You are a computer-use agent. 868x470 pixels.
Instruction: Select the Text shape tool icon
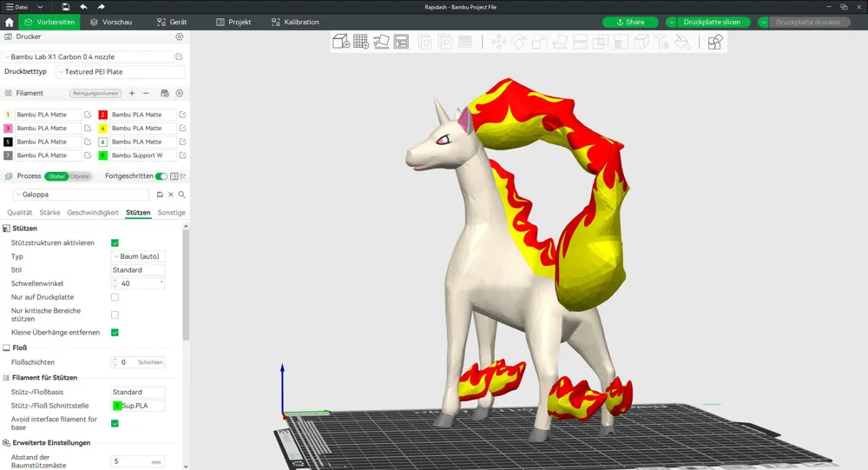(x=661, y=42)
